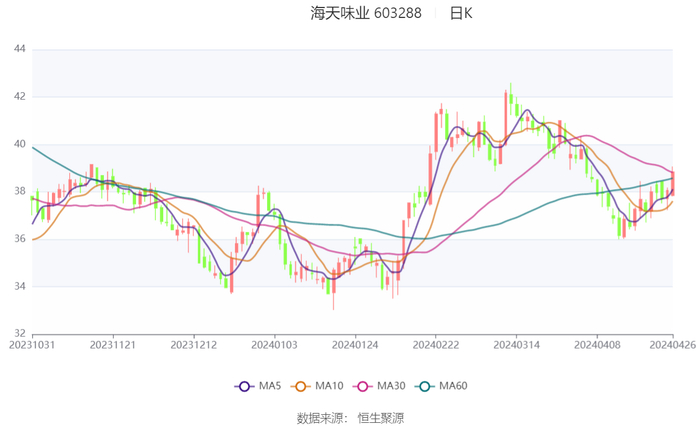Click the x-axis date label 20240222

coord(436,345)
